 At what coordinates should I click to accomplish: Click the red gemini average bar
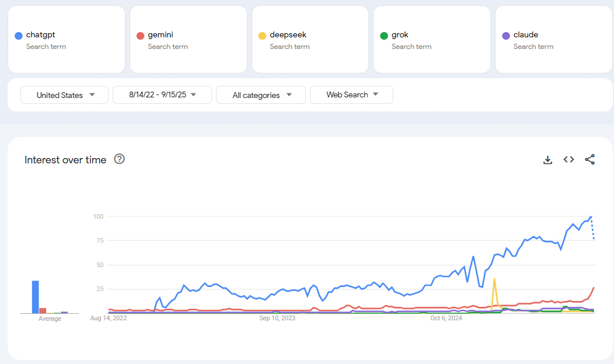coord(43,311)
